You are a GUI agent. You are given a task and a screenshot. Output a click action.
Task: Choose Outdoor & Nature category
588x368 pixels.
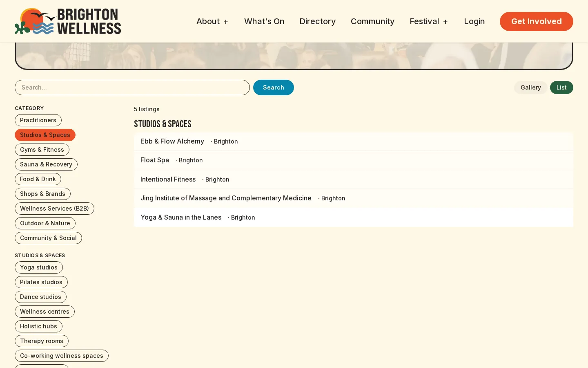click(x=45, y=223)
